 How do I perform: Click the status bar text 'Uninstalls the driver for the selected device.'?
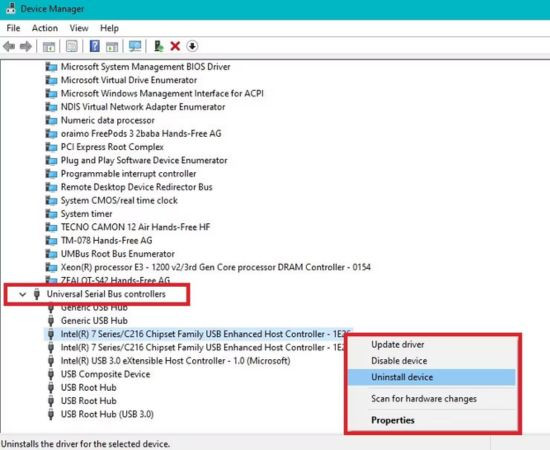tap(86, 444)
